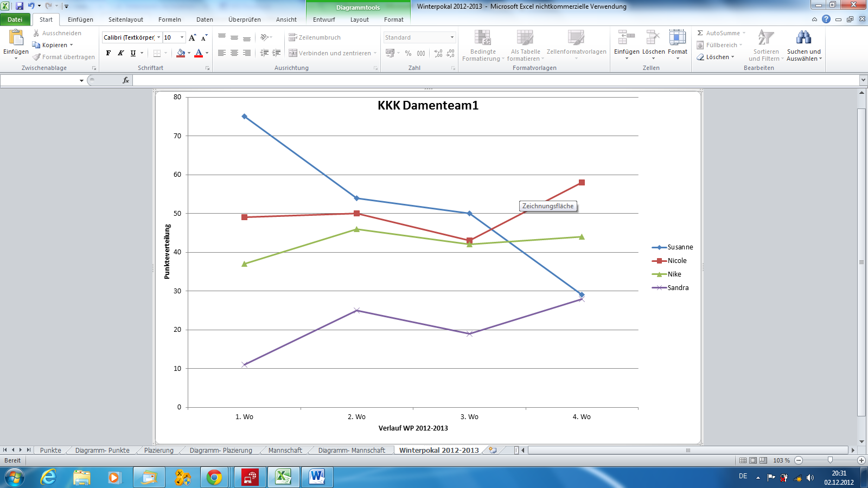
Task: Open the Standard number format dropdown
Action: coord(452,37)
